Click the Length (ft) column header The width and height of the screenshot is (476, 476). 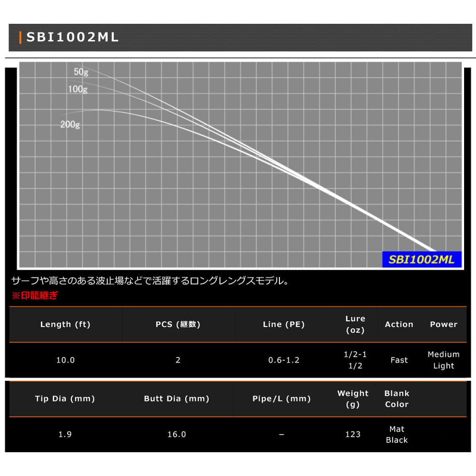click(x=65, y=324)
